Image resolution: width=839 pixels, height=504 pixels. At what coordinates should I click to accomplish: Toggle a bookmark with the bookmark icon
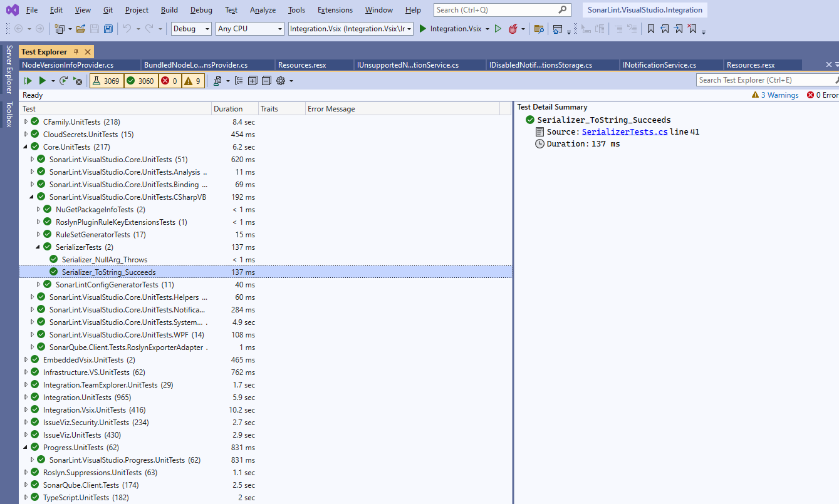point(650,28)
